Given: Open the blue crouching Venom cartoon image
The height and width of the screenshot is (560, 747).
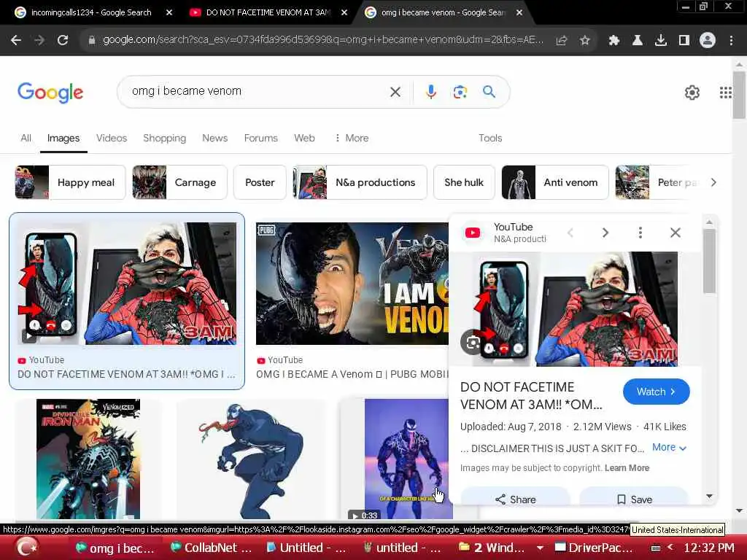Looking at the screenshot, I should [251, 459].
